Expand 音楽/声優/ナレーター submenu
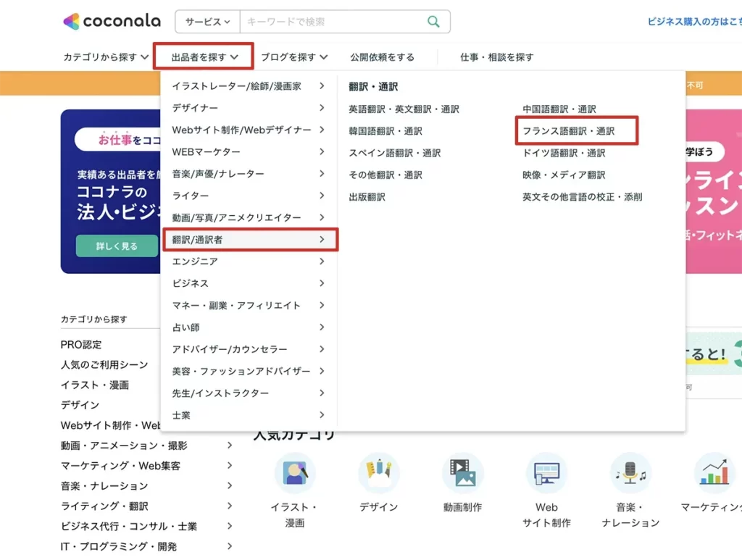The width and height of the screenshot is (742, 560). point(249,174)
